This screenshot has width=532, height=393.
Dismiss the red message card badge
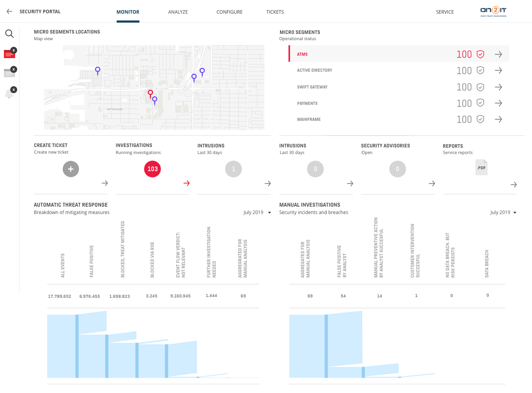(x=14, y=50)
